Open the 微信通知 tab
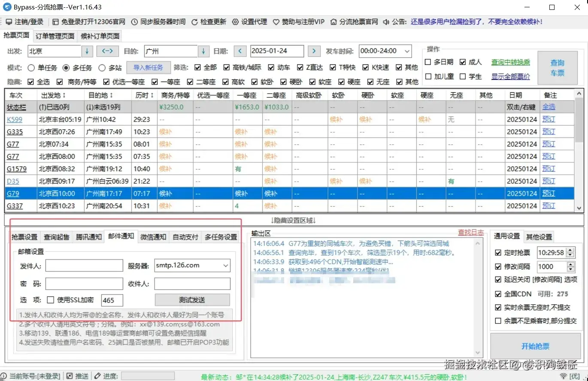The height and width of the screenshot is (381, 588). [x=153, y=237]
